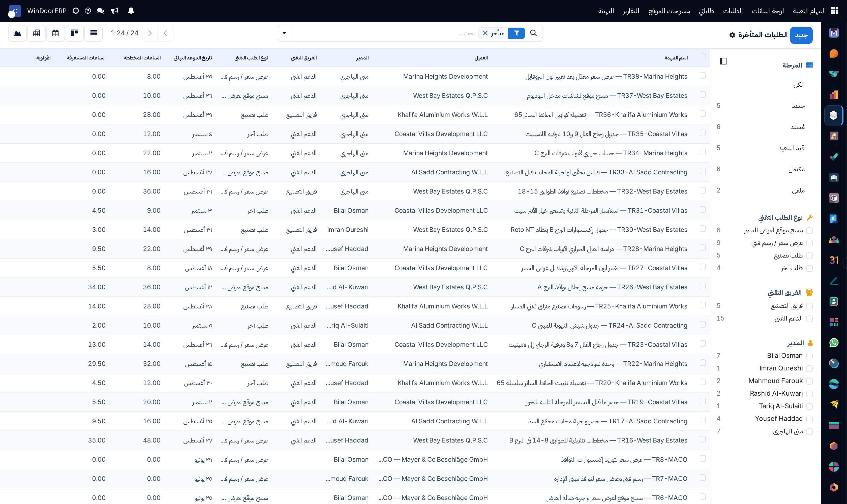
Task: Open the handshake CRM app icon
Action: click(x=834, y=74)
